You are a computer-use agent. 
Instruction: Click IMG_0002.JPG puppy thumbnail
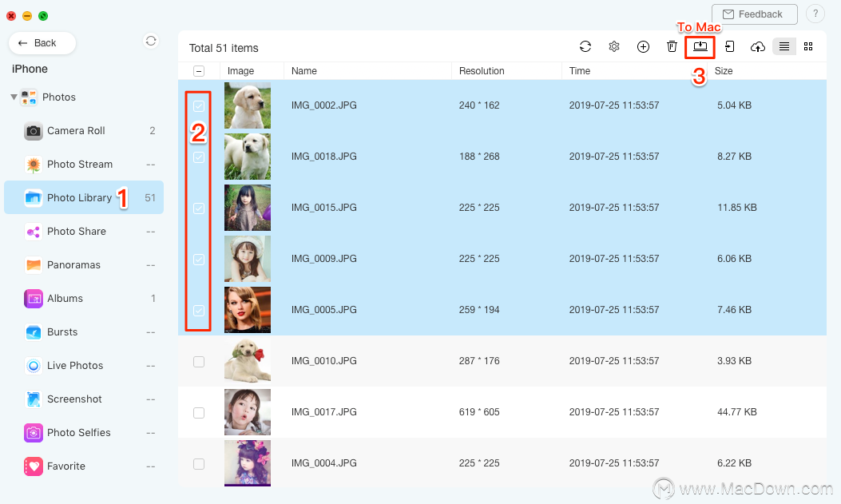tap(248, 105)
